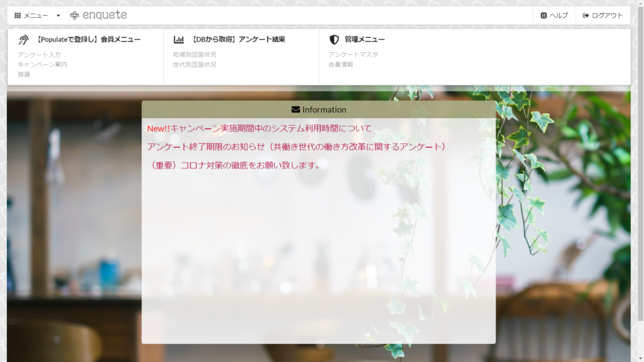Expand the メニュー dropdown arrow

[x=58, y=16]
